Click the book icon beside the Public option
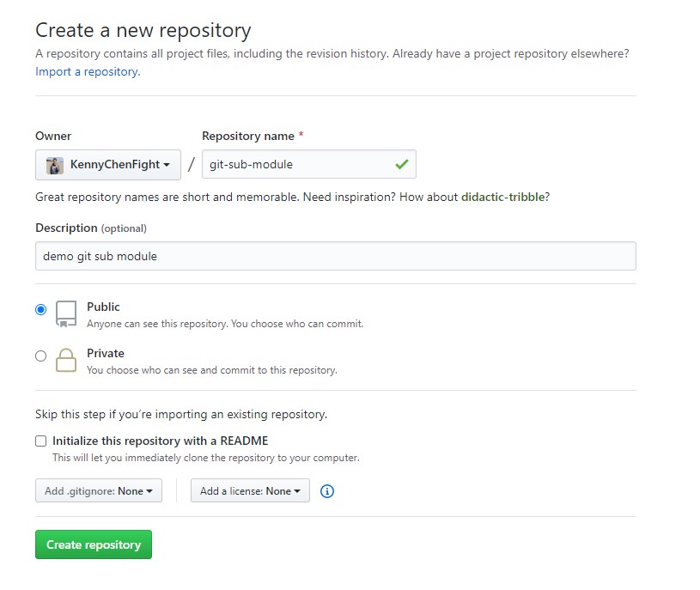Image resolution: width=700 pixels, height=590 pixels. (65, 315)
